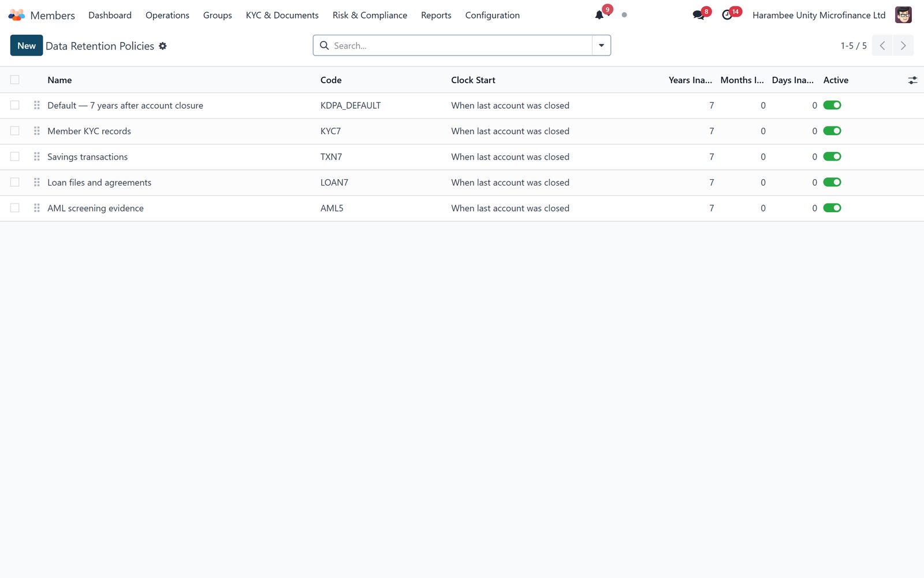Grab drag handle of Loan files row
Image resolution: width=924 pixels, height=578 pixels.
pyautogui.click(x=37, y=183)
